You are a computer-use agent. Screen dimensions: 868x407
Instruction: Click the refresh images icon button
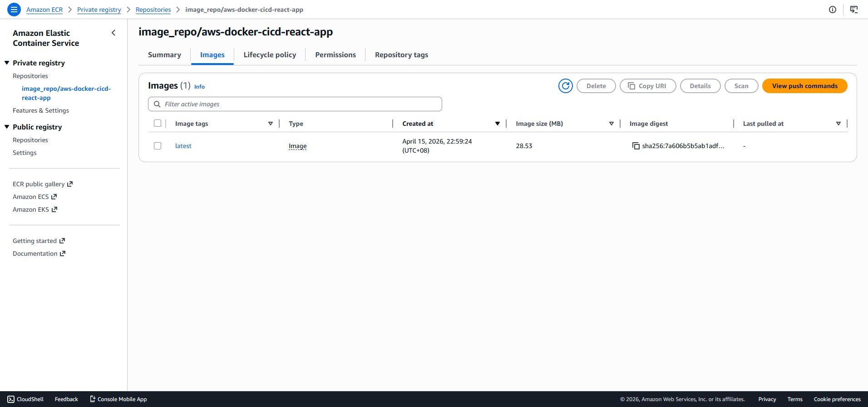click(x=565, y=86)
